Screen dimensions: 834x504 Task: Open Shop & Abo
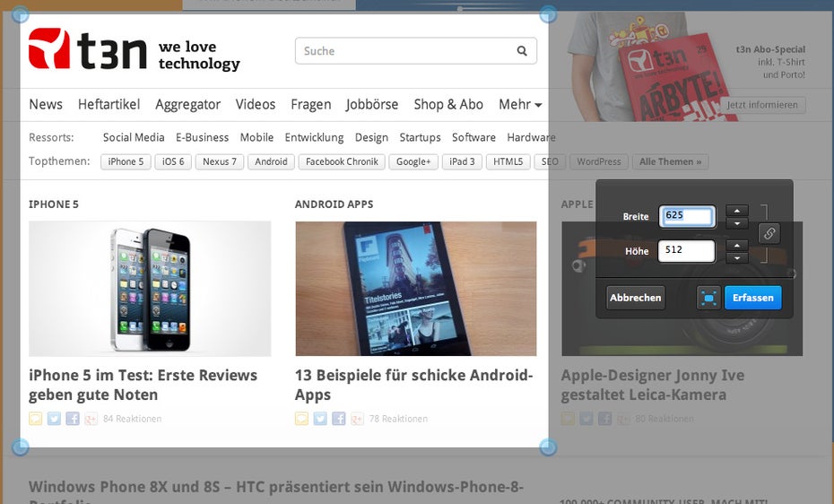[x=448, y=104]
